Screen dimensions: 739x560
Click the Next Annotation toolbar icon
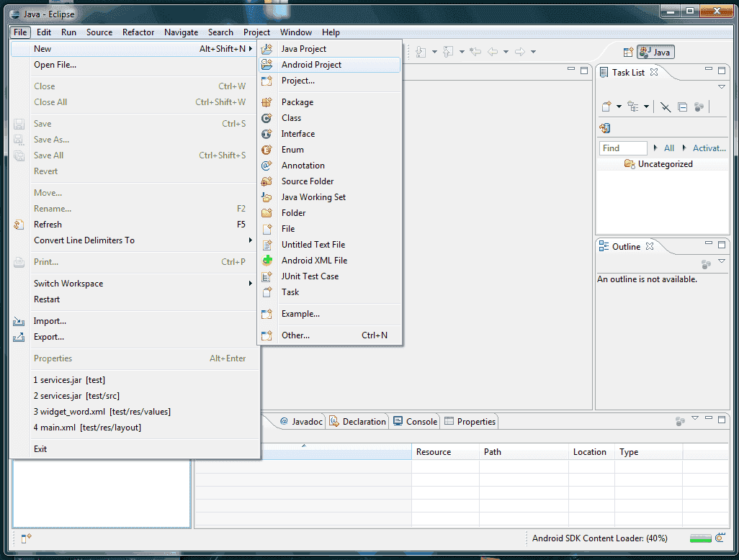421,52
